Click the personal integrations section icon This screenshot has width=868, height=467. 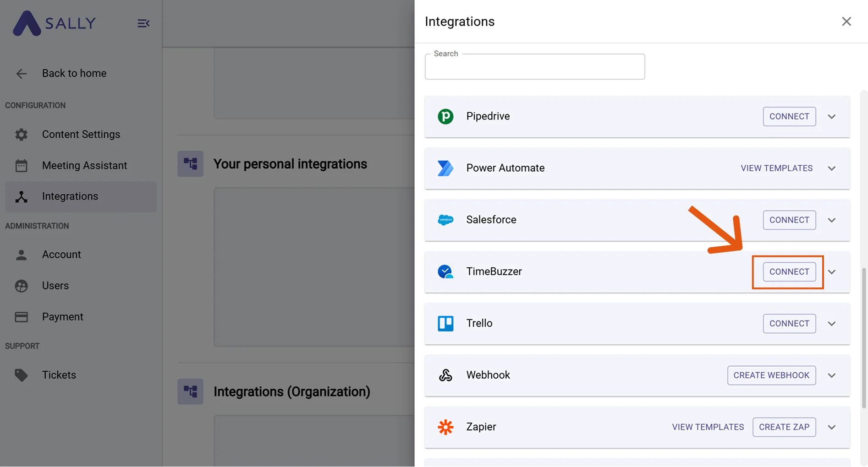click(190, 164)
